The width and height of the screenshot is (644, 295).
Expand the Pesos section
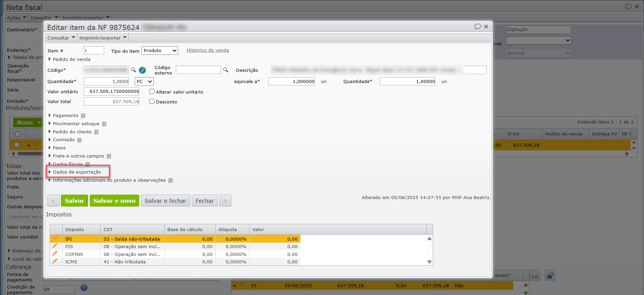(x=57, y=148)
